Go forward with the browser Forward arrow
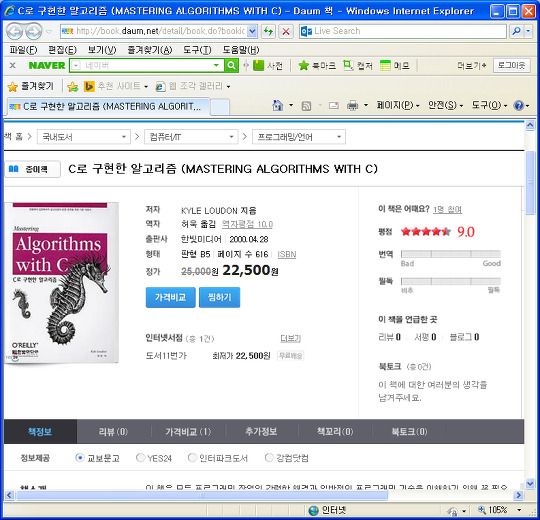Viewport: 540px width, 520px height. (x=33, y=31)
